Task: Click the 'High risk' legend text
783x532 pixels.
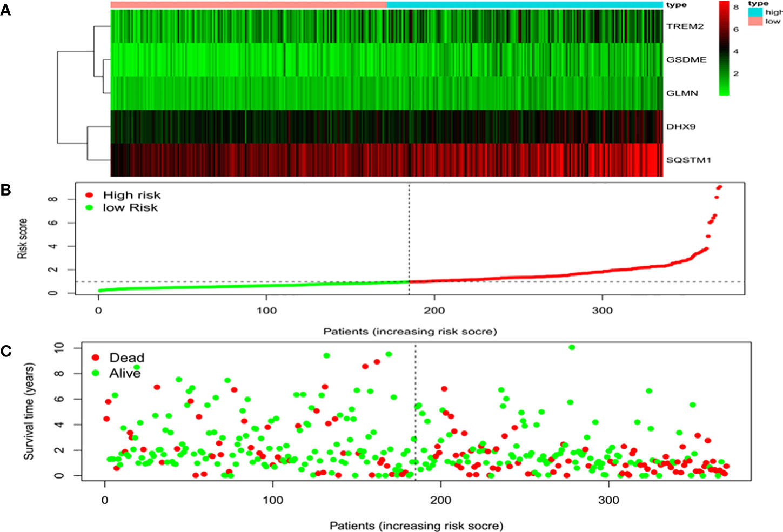Action: pos(132,195)
